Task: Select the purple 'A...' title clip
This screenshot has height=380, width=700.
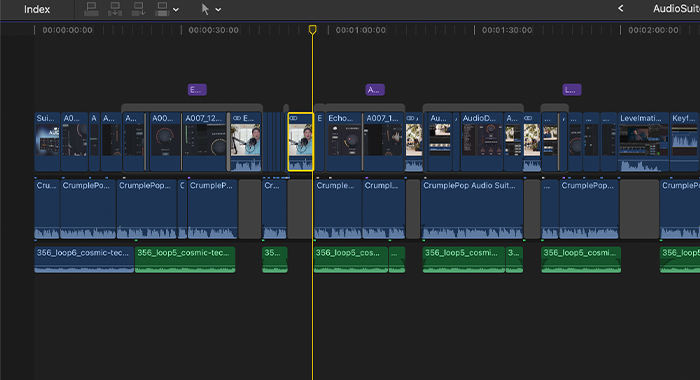Action: 375,90
